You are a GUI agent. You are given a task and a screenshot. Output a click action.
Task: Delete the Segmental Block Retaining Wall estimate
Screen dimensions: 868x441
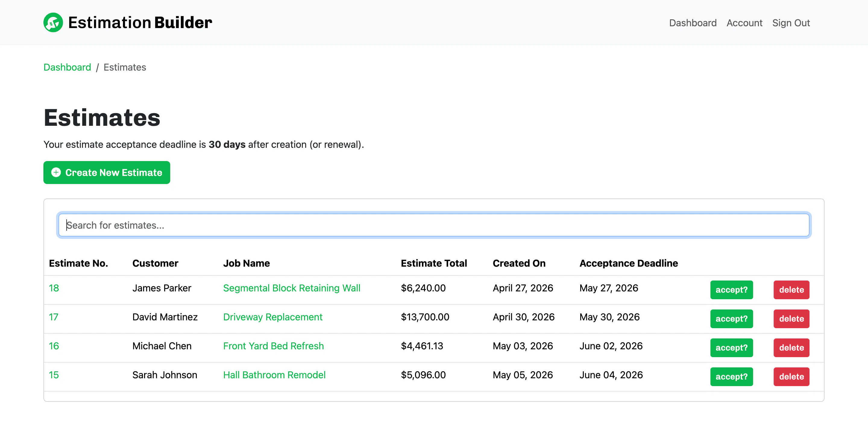tap(791, 290)
